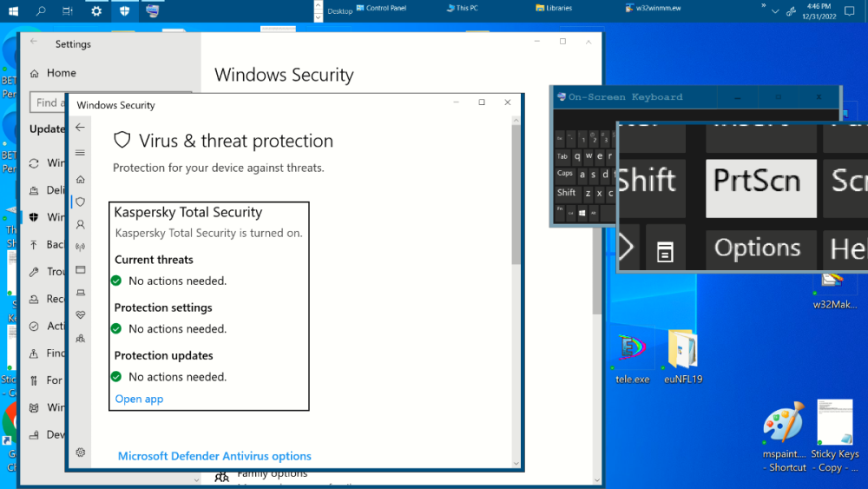Select Recovery in Settings sidebar
868x489 pixels.
[46, 299]
